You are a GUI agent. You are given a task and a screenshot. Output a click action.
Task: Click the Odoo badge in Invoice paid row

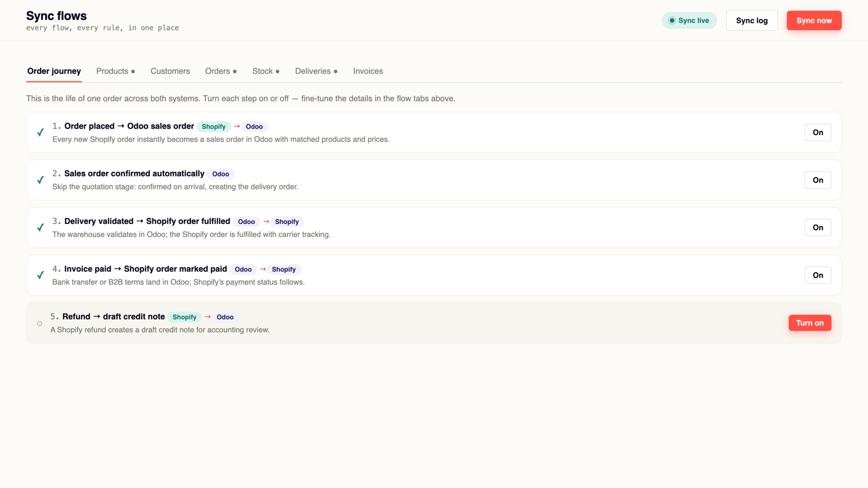pos(243,269)
